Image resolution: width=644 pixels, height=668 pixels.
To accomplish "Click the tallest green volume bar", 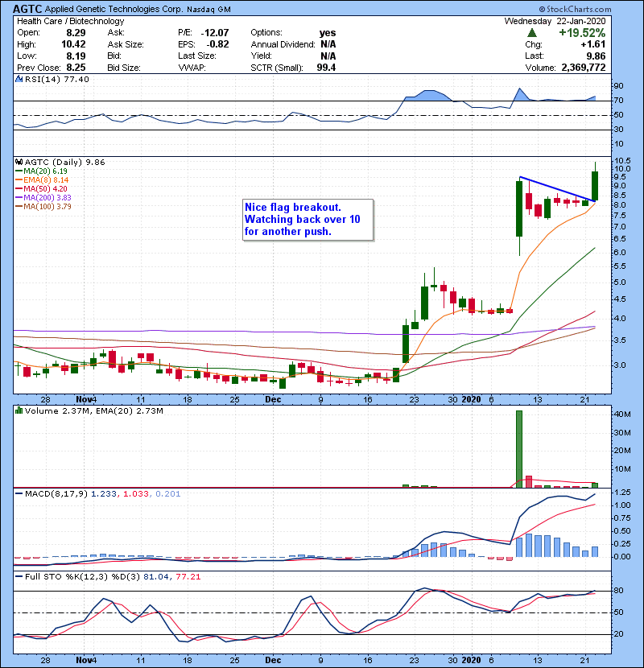I will point(519,449).
